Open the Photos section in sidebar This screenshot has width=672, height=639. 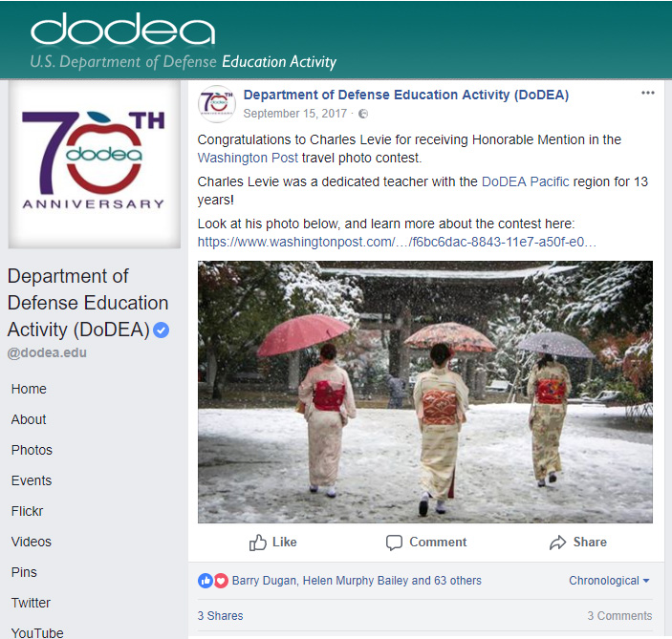(x=32, y=450)
